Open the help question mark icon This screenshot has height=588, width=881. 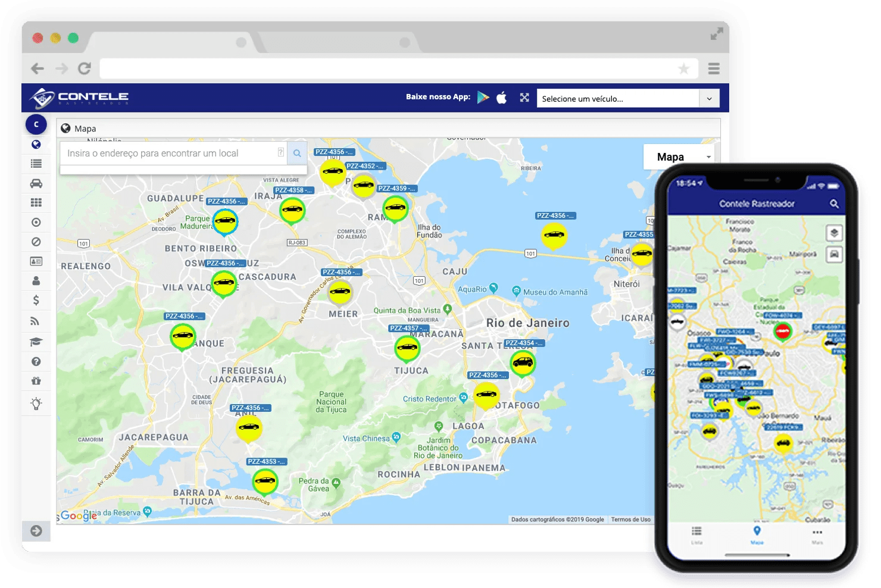pyautogui.click(x=36, y=361)
